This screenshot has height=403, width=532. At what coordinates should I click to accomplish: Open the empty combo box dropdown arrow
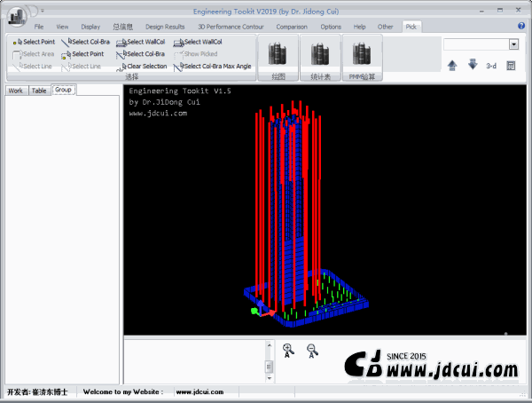[513, 44]
